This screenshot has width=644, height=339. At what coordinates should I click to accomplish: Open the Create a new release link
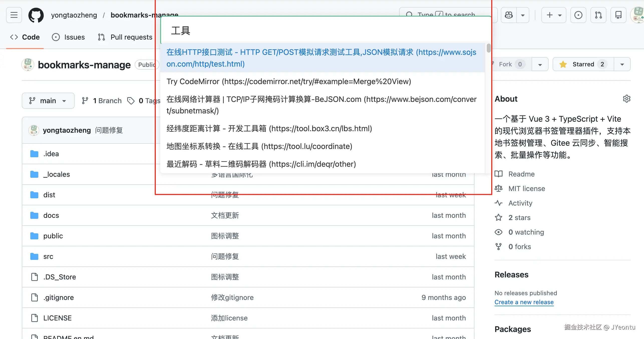point(524,302)
